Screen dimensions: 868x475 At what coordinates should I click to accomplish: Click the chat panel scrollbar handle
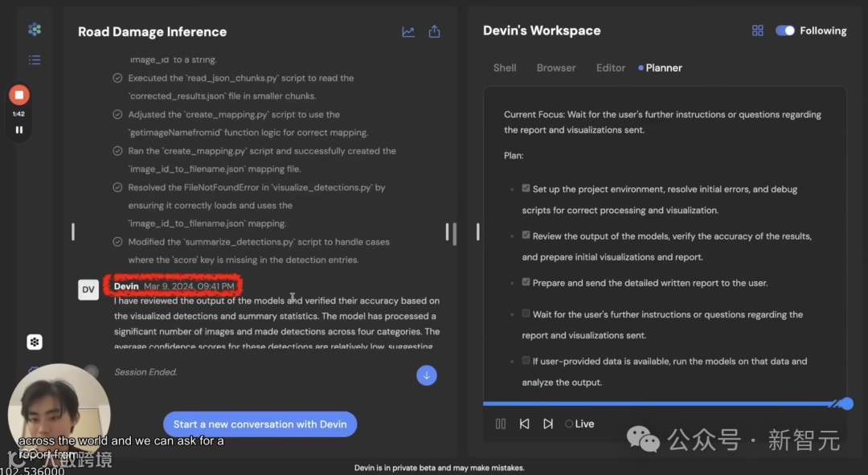pos(454,234)
